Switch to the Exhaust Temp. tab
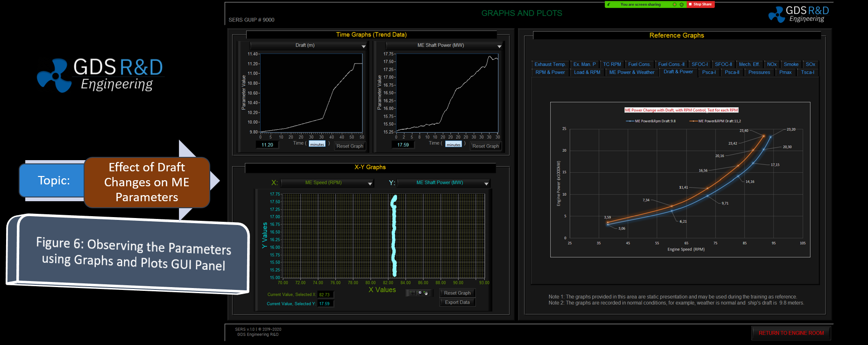The height and width of the screenshot is (345, 868). [550, 64]
